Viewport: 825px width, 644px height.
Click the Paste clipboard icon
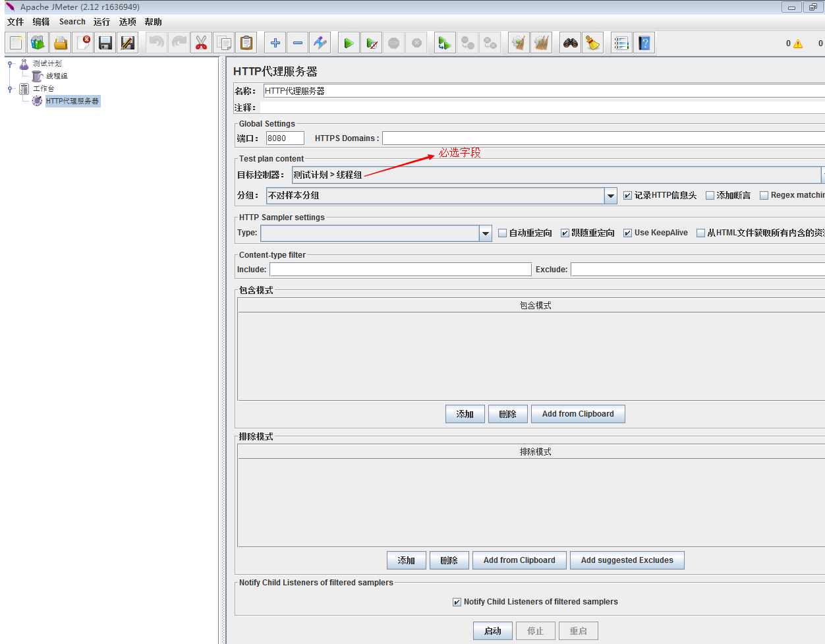246,43
